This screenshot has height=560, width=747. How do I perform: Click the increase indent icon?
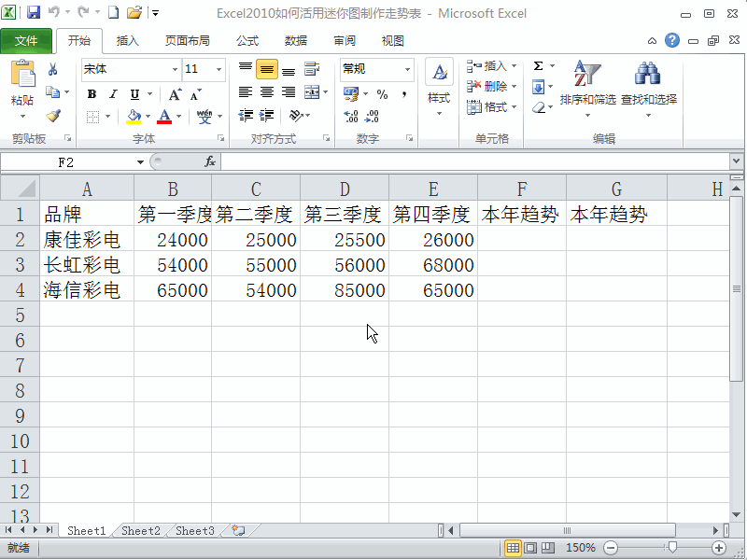tap(267, 116)
